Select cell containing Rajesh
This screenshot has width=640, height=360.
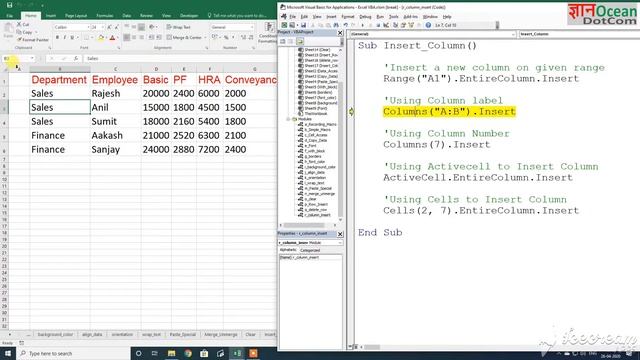pyautogui.click(x=115, y=93)
